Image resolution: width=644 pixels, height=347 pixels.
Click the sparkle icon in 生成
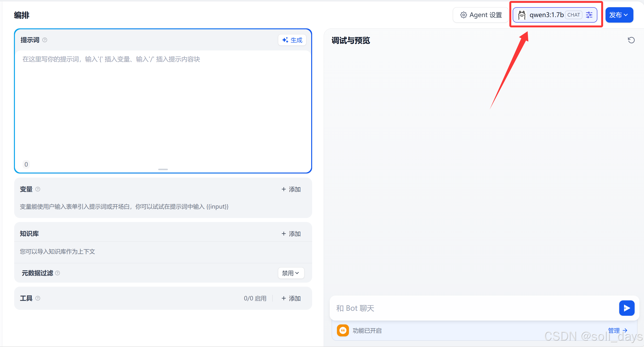[x=285, y=40]
